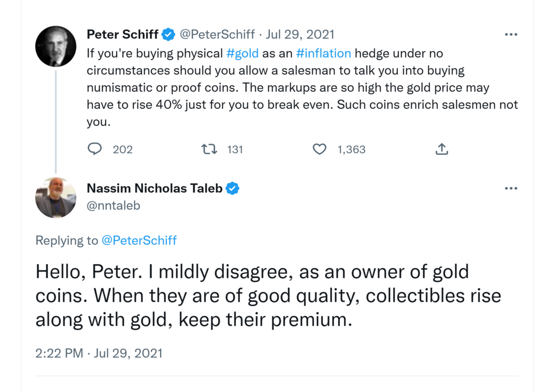The width and height of the screenshot is (546, 392).
Task: Open the Peter Schiff display name
Action: pyautogui.click(x=123, y=35)
